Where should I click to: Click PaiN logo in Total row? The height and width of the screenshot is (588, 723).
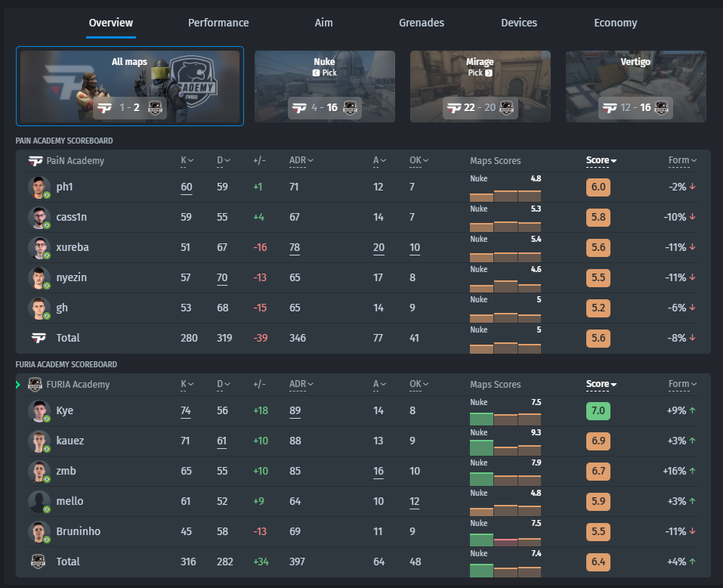point(39,338)
